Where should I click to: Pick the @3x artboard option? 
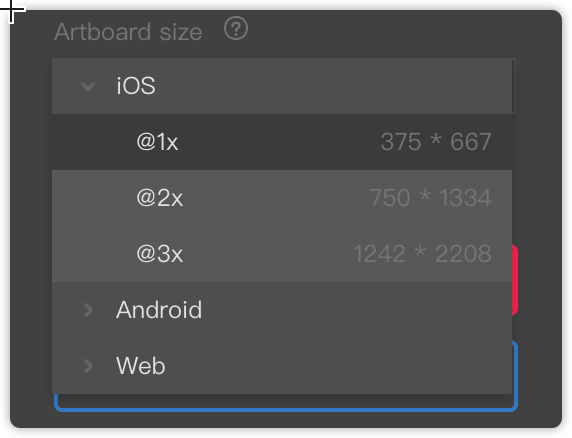[x=282, y=253]
